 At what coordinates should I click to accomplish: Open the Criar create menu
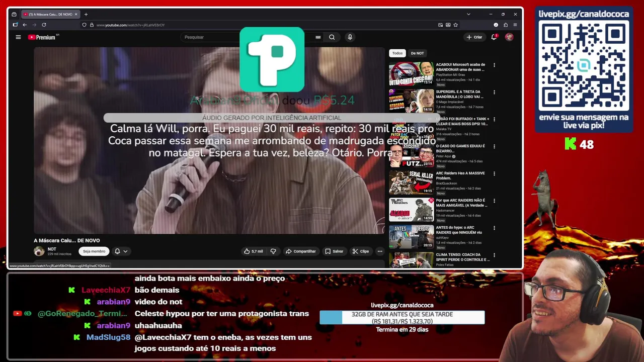click(x=474, y=37)
